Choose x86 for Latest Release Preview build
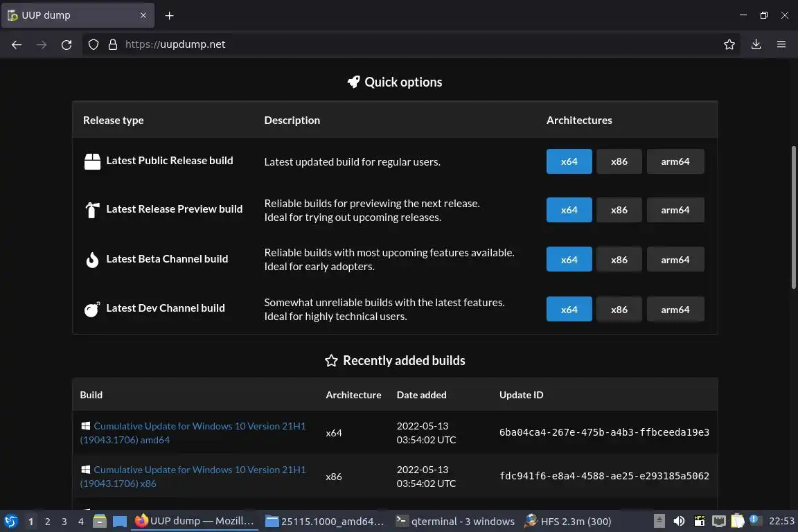 coord(619,210)
